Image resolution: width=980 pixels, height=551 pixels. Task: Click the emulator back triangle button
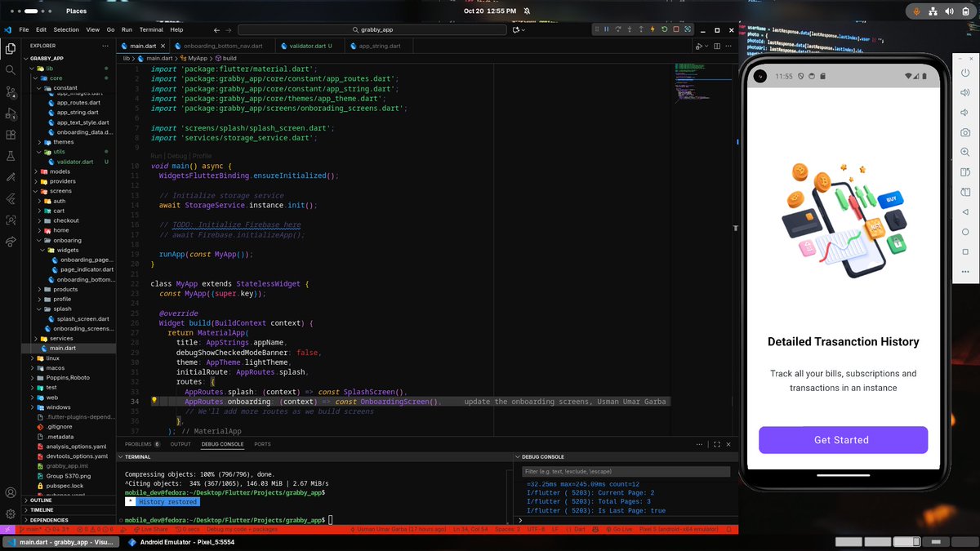click(965, 211)
